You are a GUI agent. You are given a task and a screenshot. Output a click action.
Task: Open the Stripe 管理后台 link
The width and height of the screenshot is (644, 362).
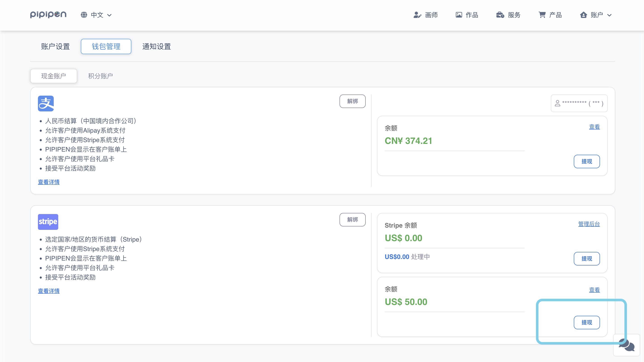589,224
